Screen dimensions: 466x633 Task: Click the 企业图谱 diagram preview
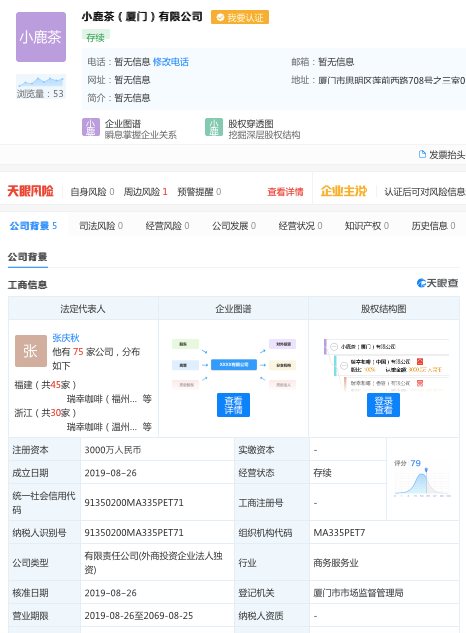point(234,365)
